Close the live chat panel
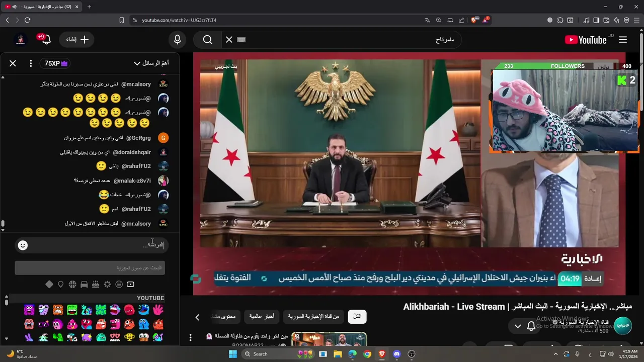 (13, 63)
